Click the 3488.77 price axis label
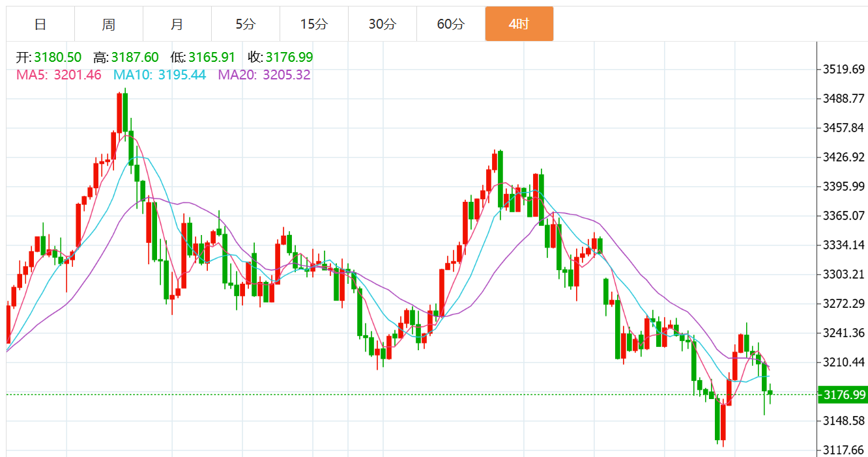 click(843, 98)
